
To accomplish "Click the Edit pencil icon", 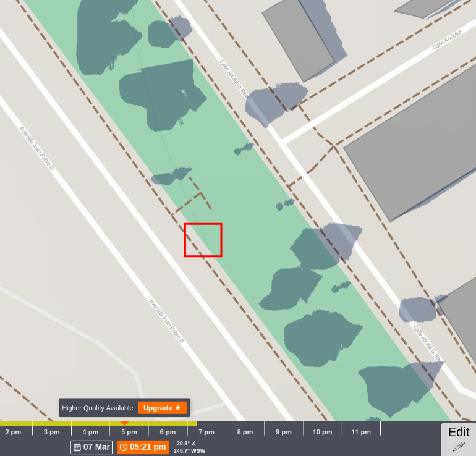I will click(459, 446).
